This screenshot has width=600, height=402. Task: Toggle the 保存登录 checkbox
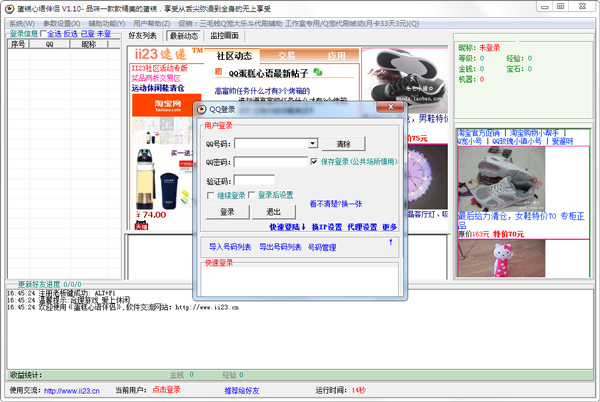pyautogui.click(x=315, y=159)
